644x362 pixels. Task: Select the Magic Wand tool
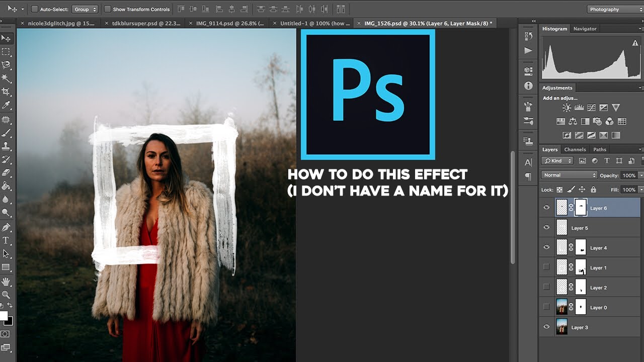coord(6,78)
